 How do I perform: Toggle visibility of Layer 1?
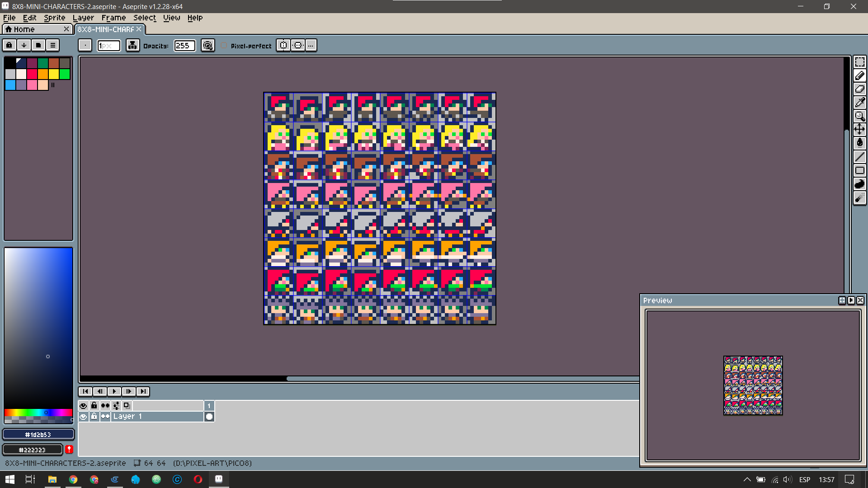(83, 416)
